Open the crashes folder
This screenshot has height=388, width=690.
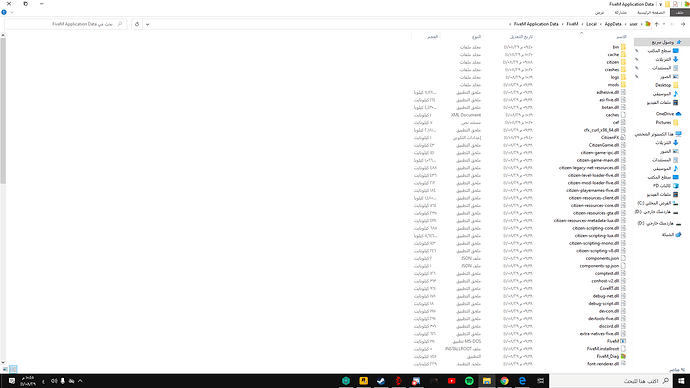pos(615,70)
